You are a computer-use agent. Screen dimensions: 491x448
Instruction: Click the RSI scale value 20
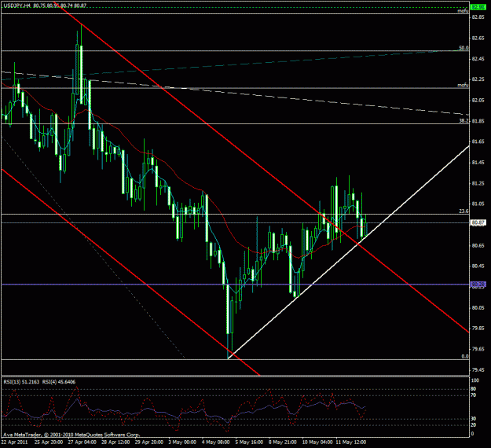[474, 425]
